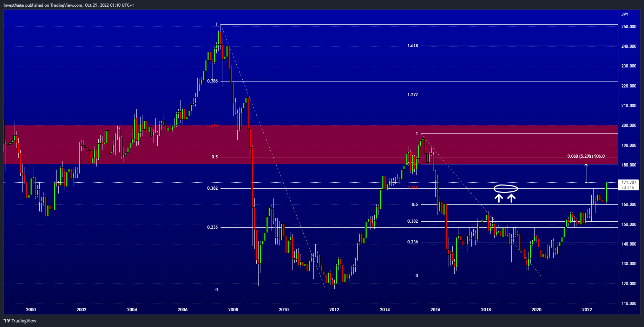This screenshot has width=644, height=327.
Task: Click the 2000 year label on time axis
Action: coord(31,310)
